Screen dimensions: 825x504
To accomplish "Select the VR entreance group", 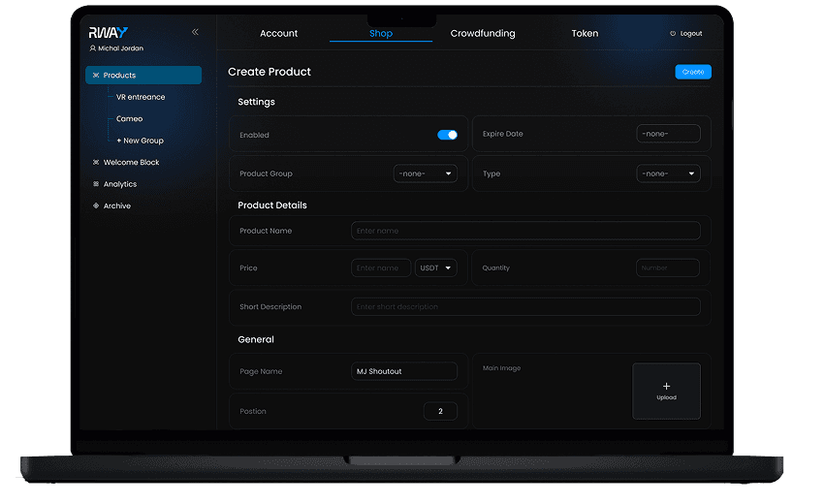I will [141, 97].
